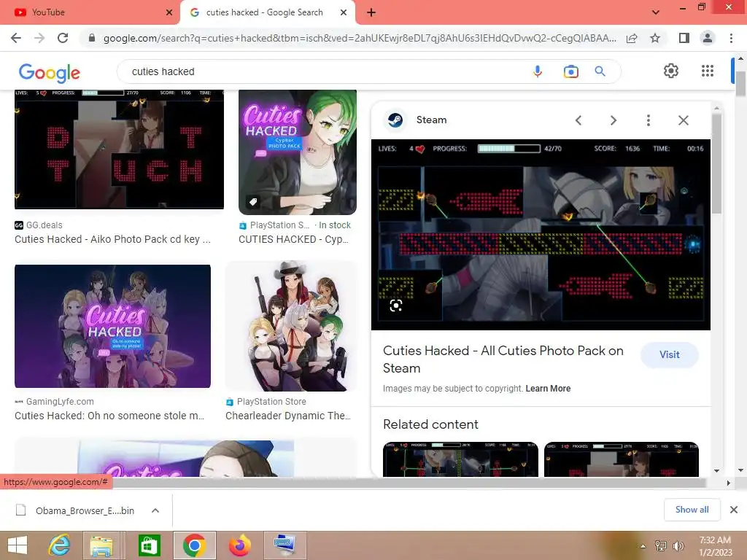Click the browser forward arrow
The width and height of the screenshot is (747, 560).
pyautogui.click(x=39, y=38)
